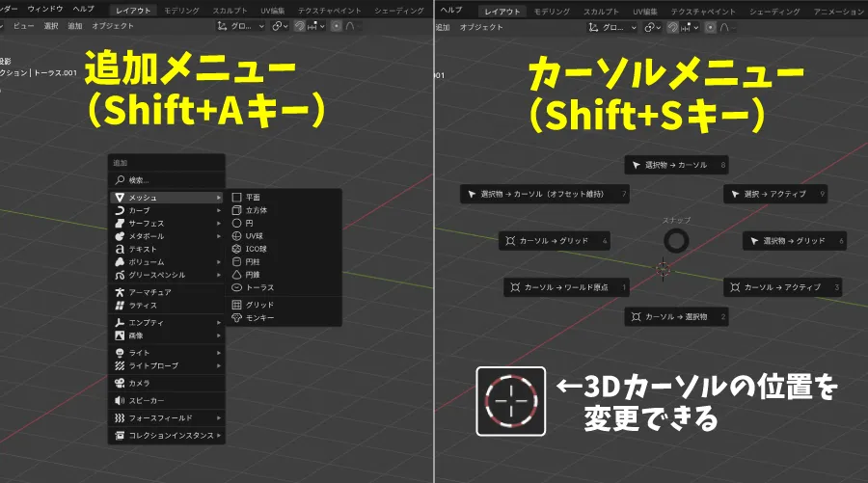The height and width of the screenshot is (483, 868).
Task: Toggle snapping magnet in right pane header
Action: [672, 27]
